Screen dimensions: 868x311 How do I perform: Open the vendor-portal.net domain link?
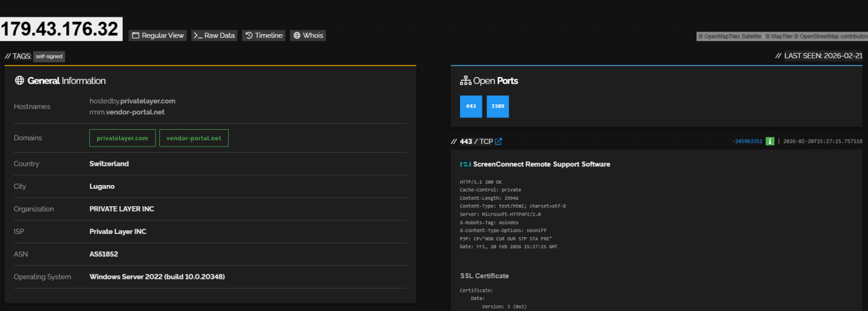194,138
